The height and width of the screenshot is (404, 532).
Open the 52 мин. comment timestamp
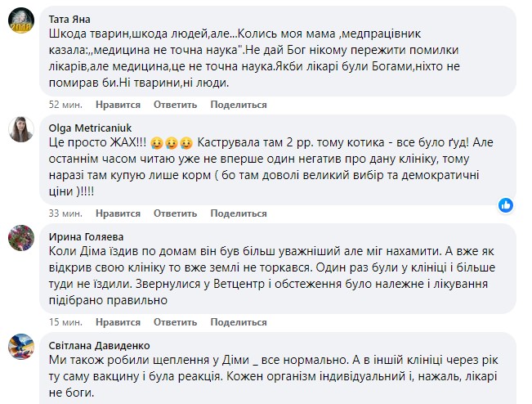coord(65,105)
